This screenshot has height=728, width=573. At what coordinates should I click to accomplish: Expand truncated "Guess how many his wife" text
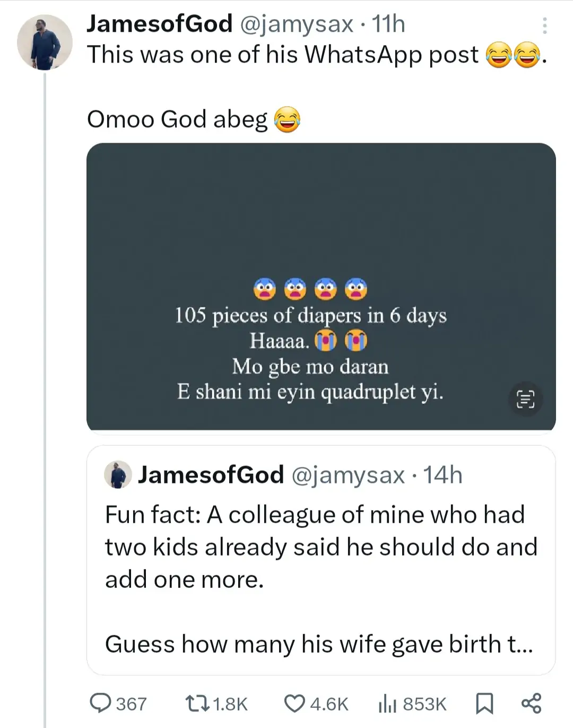(319, 644)
